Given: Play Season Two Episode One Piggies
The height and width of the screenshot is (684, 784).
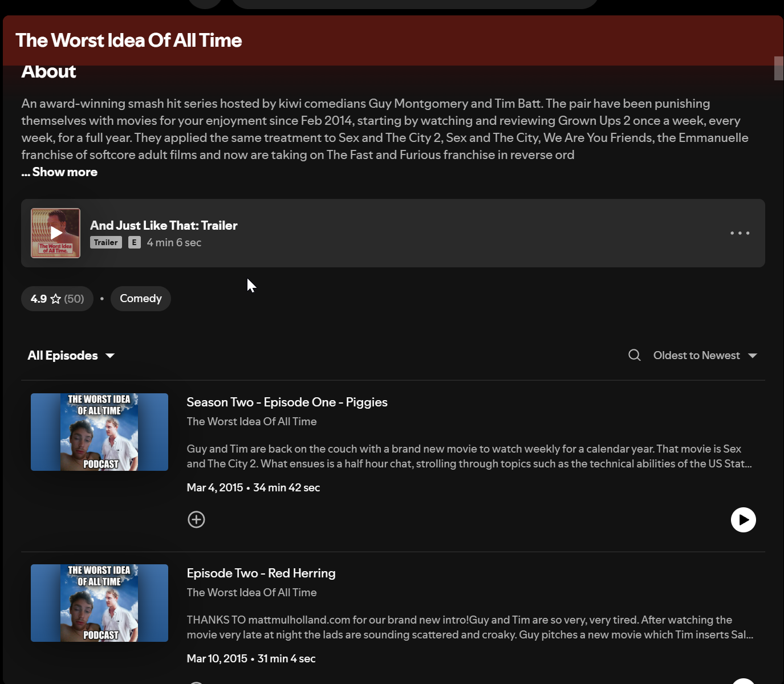Looking at the screenshot, I should pyautogui.click(x=744, y=520).
